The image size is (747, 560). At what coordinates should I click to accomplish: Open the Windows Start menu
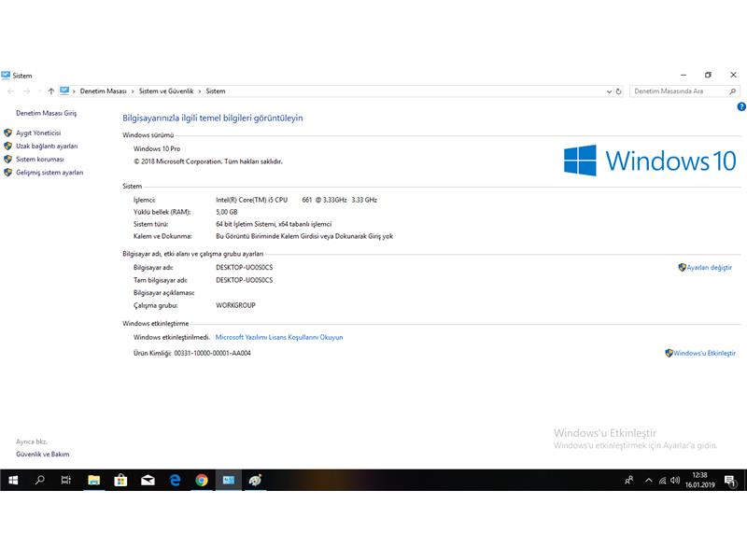[13, 480]
